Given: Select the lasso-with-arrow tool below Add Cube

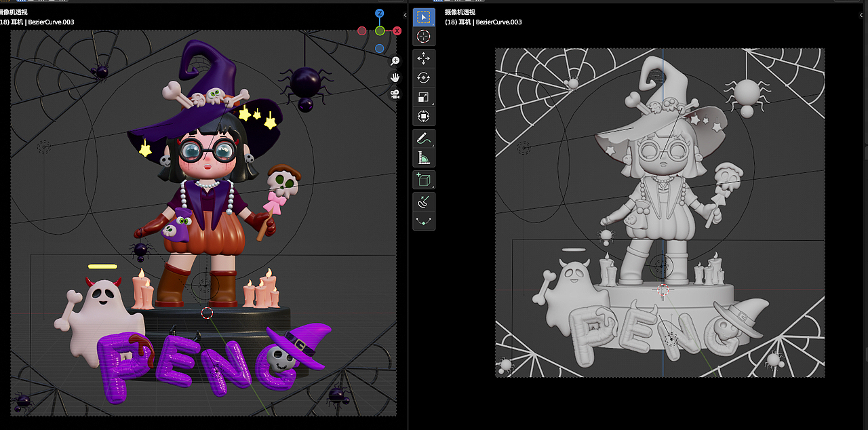Looking at the screenshot, I should (424, 201).
